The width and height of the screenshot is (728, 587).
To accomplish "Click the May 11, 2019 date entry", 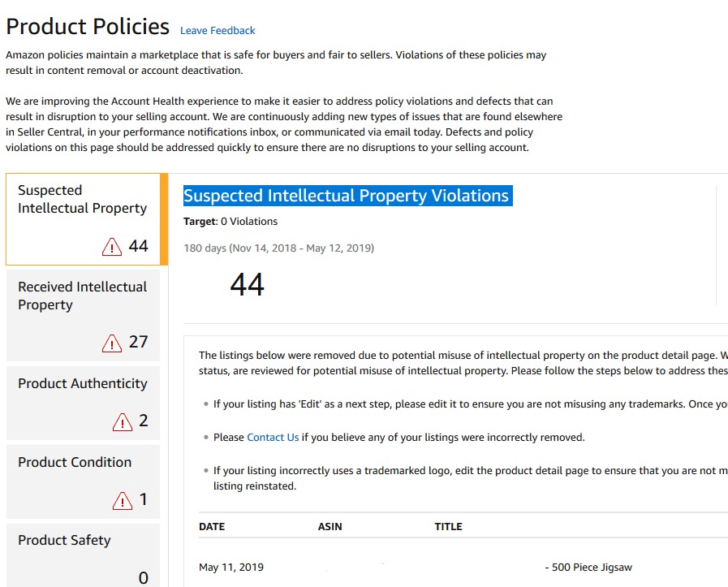I will click(x=230, y=567).
